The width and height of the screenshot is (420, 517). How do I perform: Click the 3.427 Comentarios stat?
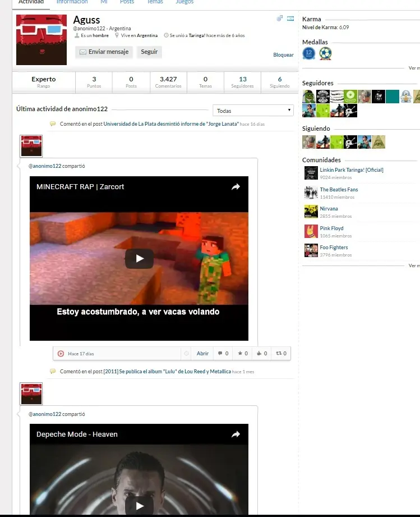coord(168,82)
